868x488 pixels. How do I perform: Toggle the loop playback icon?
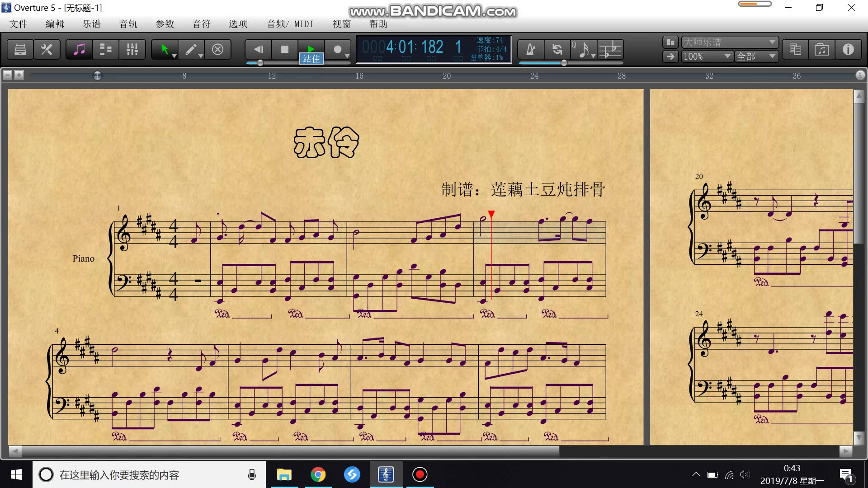(x=557, y=49)
